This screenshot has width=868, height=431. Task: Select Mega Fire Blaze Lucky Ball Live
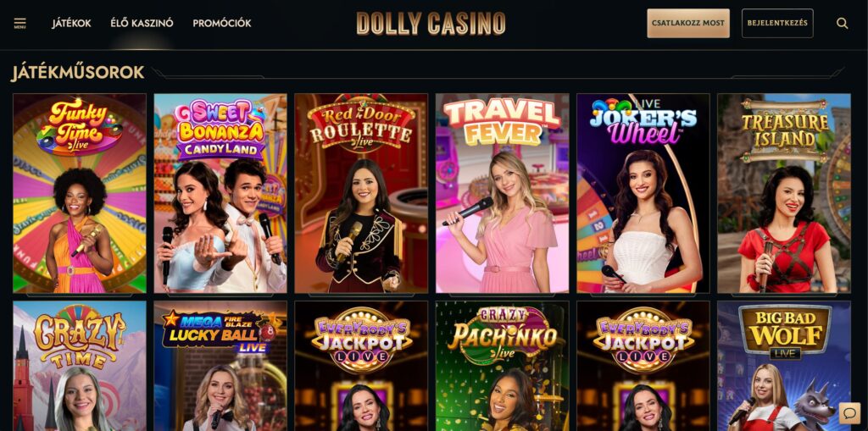[x=220, y=366]
